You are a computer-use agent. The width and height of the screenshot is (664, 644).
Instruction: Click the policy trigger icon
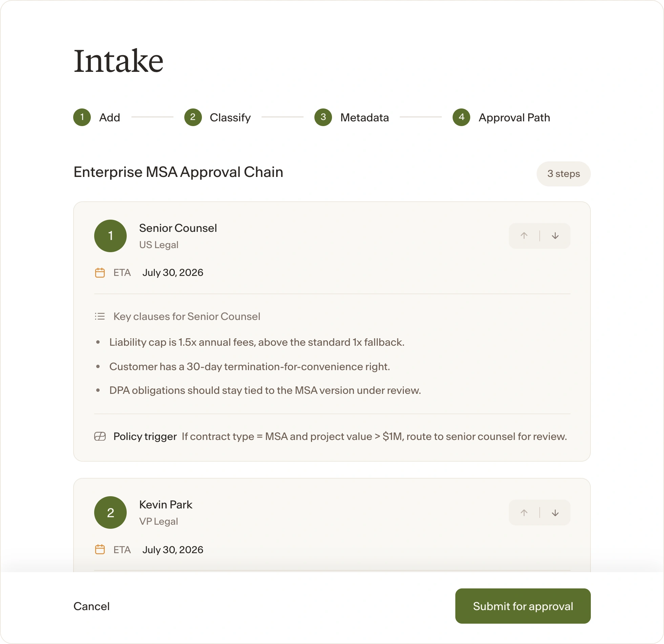(100, 436)
